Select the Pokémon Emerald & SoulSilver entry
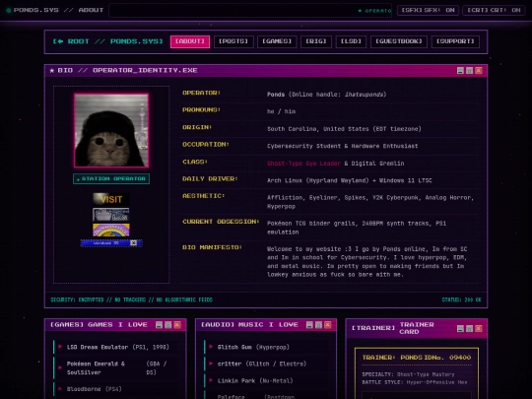The image size is (532, 399). point(116,368)
